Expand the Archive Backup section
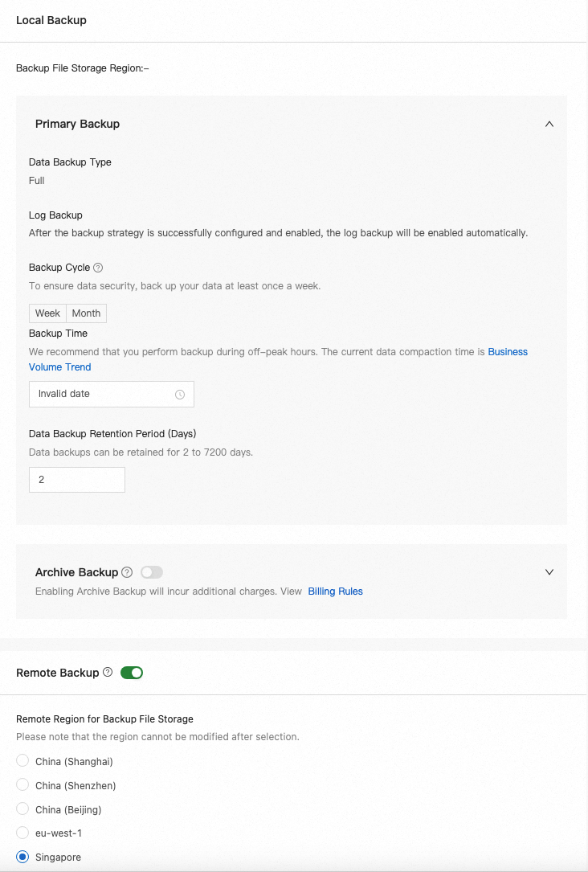Image resolution: width=588 pixels, height=872 pixels. tap(549, 572)
